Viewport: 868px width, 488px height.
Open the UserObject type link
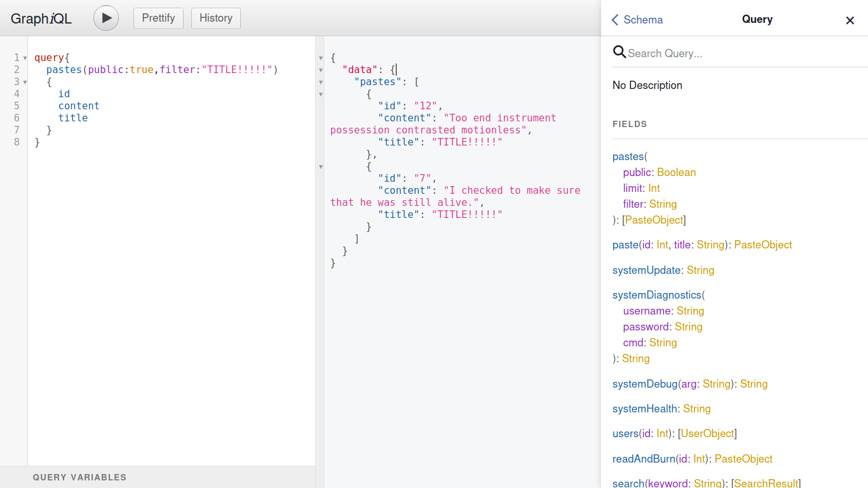(707, 433)
